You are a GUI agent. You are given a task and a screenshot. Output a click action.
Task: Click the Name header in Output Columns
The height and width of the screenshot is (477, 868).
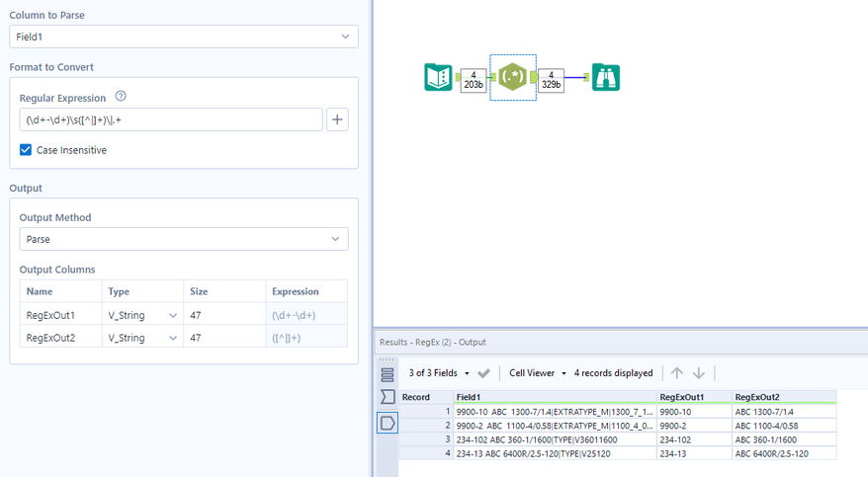(61, 291)
